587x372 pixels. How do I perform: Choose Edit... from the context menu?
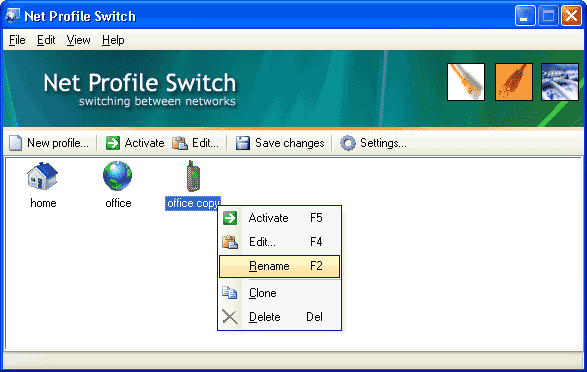click(279, 242)
